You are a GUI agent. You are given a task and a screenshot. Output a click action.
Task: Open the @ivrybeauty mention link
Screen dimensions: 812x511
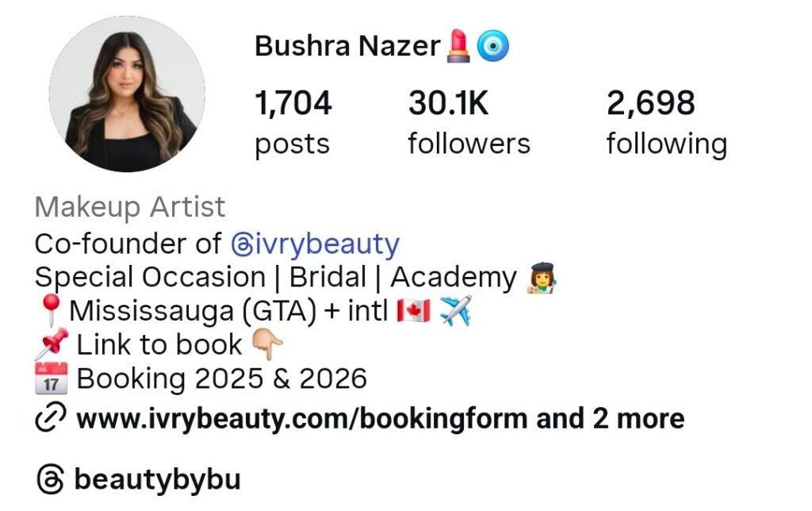pos(315,244)
